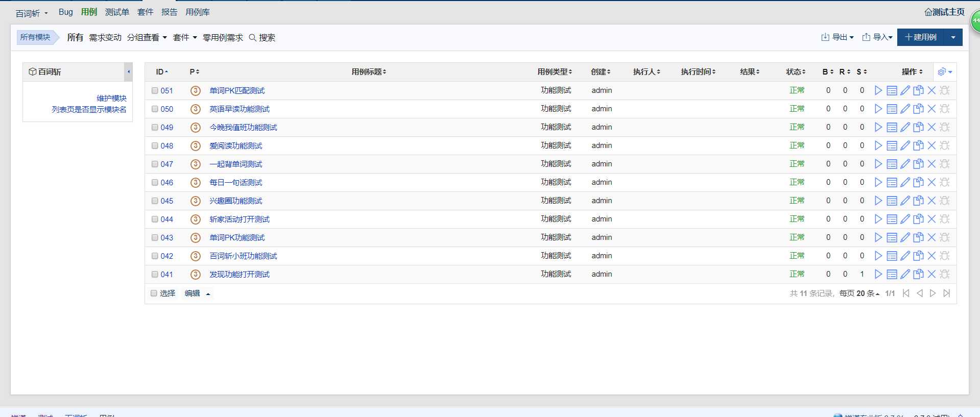
Task: Open the column settings gear dropdown
Action: [x=945, y=72]
